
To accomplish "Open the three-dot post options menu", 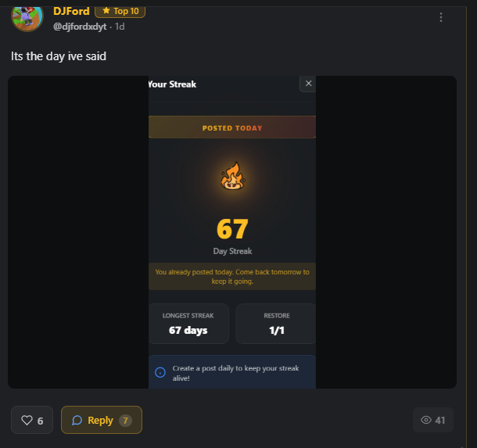I will pyautogui.click(x=441, y=17).
